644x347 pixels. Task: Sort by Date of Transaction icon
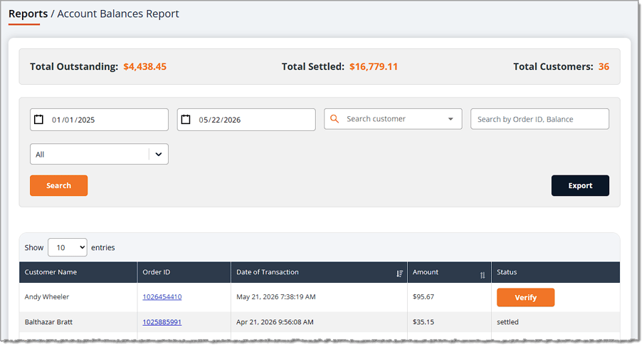[x=399, y=274]
